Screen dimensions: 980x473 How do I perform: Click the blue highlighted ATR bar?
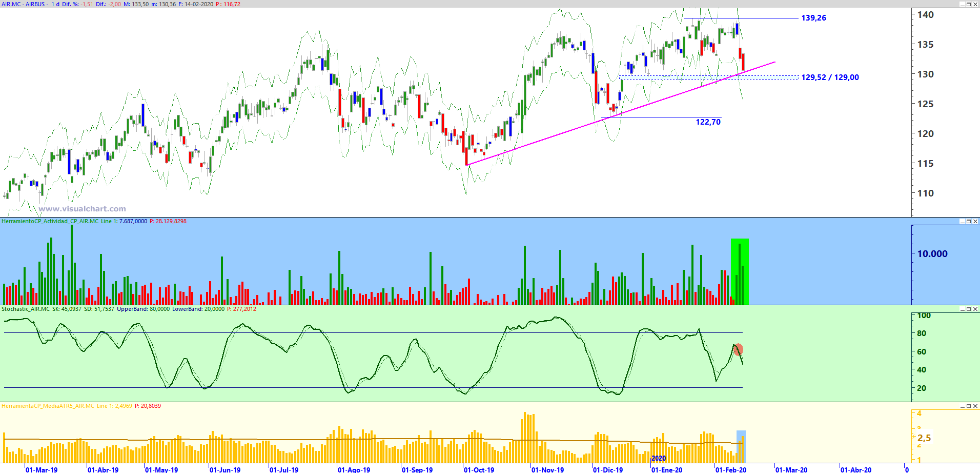[741, 446]
